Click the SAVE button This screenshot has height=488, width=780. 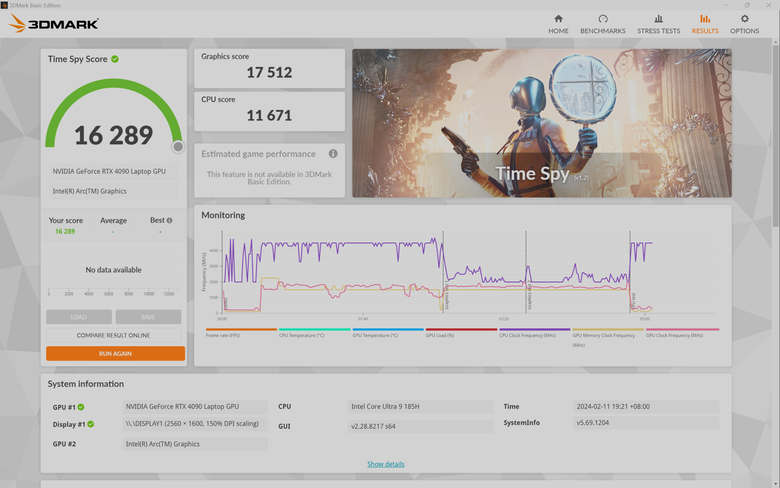click(148, 317)
